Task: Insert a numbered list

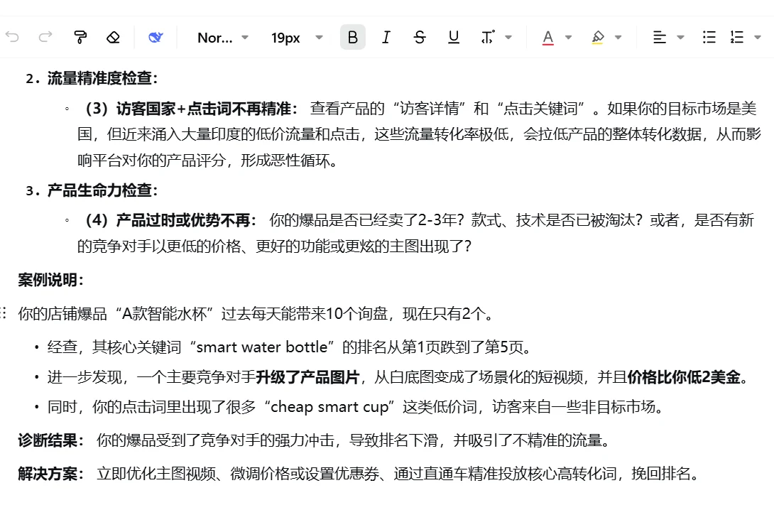Action: (x=737, y=37)
